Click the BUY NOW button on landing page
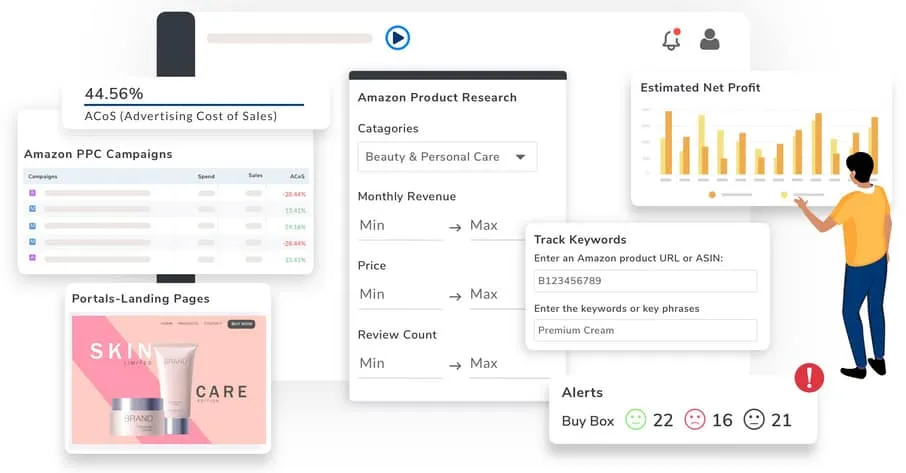This screenshot has width=906, height=473. tap(241, 324)
